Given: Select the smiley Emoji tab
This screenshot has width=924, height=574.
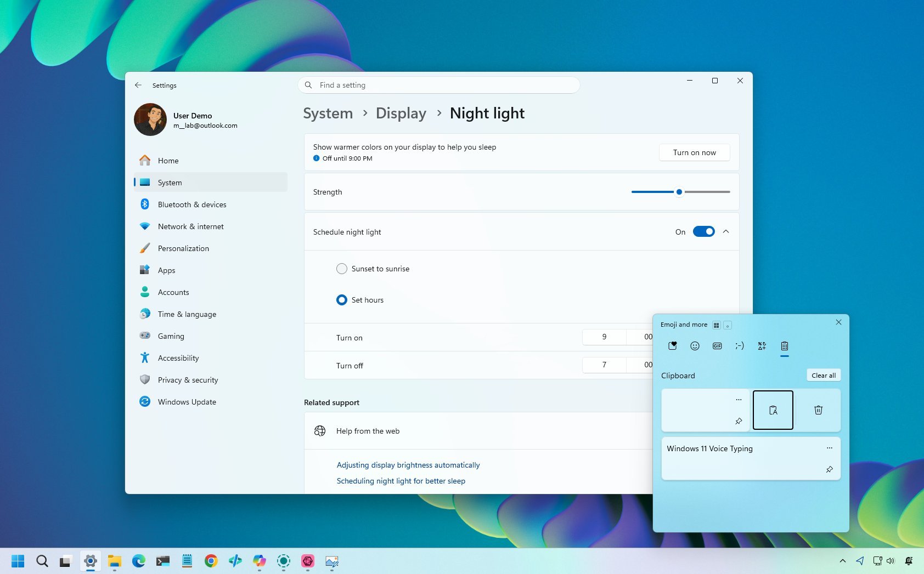Looking at the screenshot, I should click(x=695, y=346).
